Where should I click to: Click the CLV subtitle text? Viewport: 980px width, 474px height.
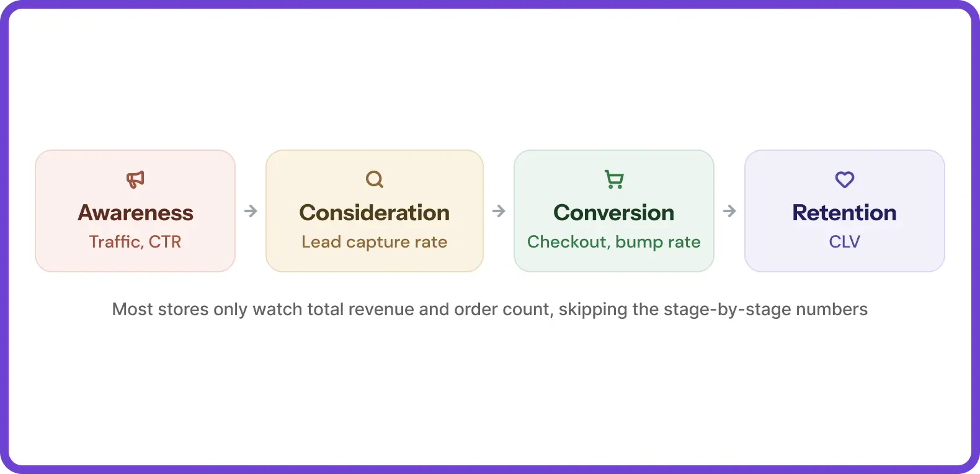point(845,241)
